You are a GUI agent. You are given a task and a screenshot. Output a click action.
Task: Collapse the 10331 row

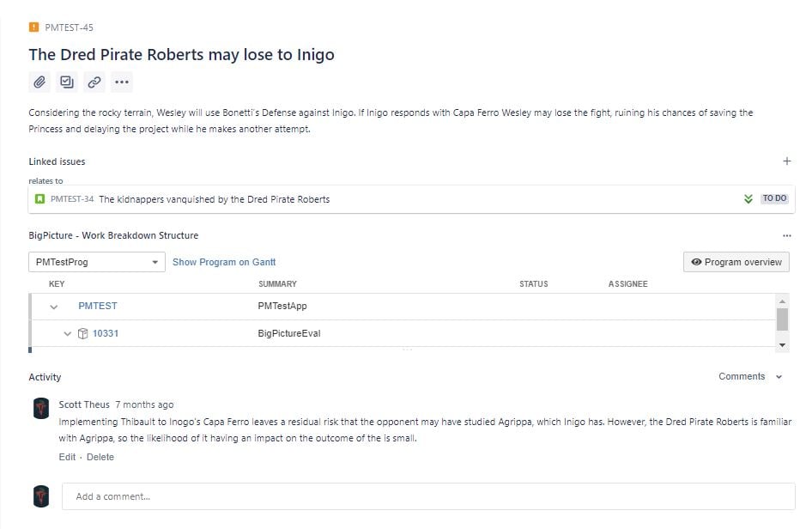(67, 334)
